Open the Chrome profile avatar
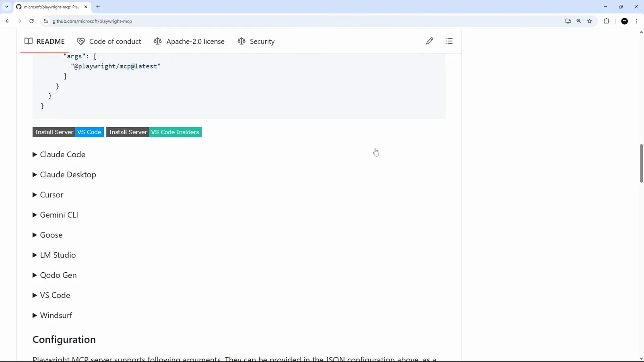 click(x=625, y=21)
